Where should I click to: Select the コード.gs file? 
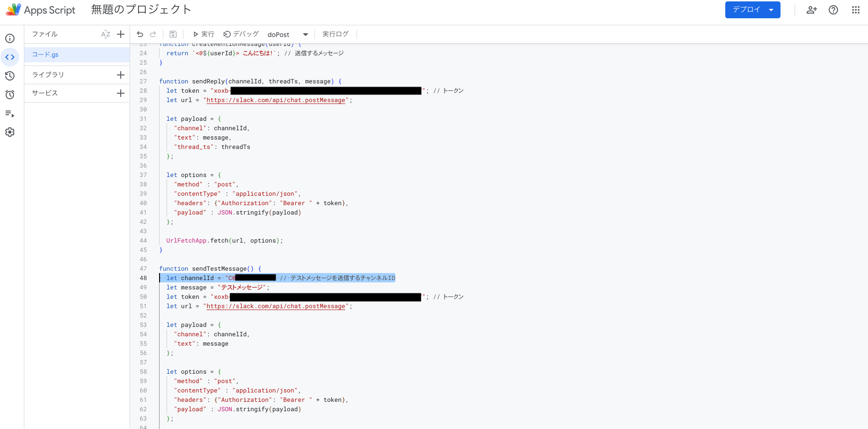click(77, 55)
